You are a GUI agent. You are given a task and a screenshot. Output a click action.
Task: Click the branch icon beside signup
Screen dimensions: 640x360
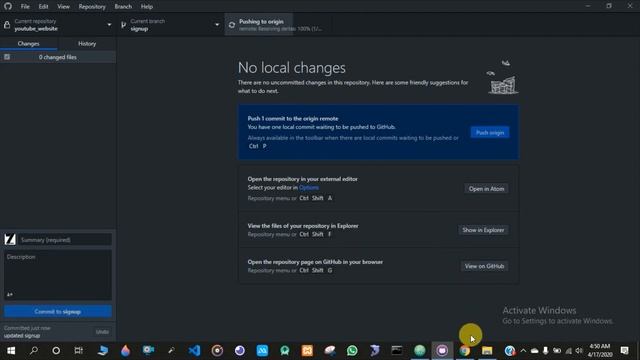point(124,25)
